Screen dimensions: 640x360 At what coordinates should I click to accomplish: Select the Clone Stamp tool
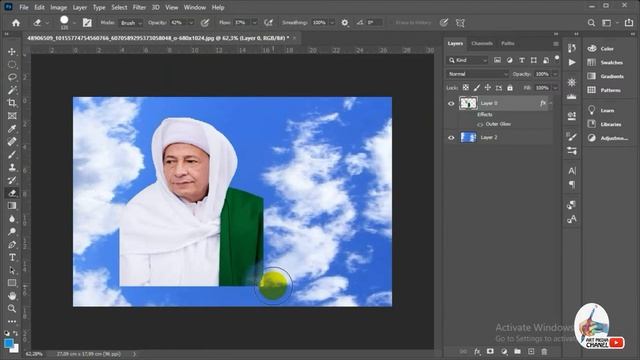pos(12,167)
